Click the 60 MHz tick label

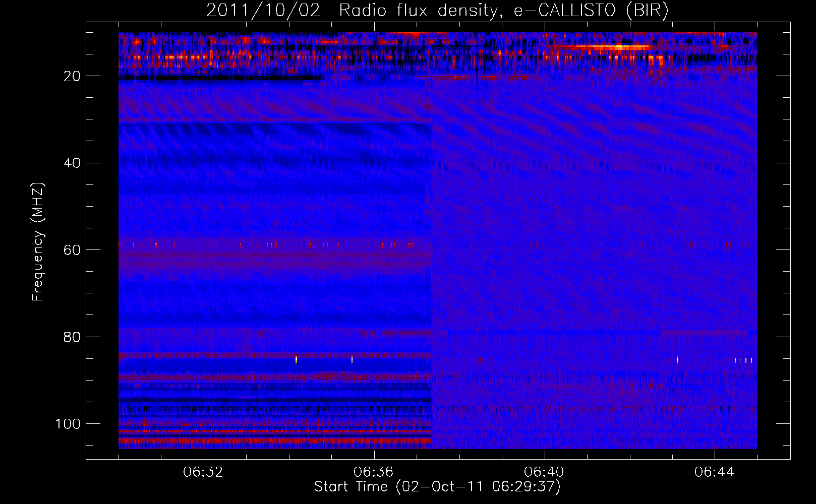(x=72, y=250)
